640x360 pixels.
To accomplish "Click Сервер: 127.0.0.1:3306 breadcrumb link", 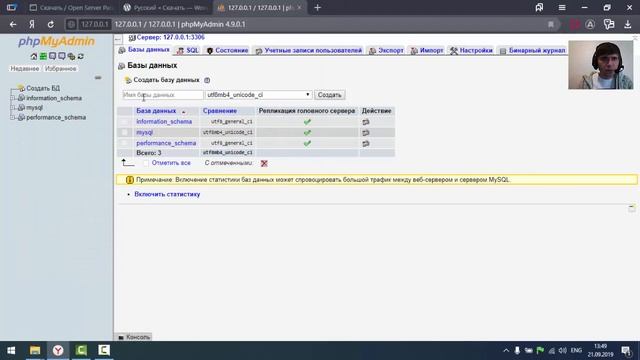I will [x=171, y=37].
